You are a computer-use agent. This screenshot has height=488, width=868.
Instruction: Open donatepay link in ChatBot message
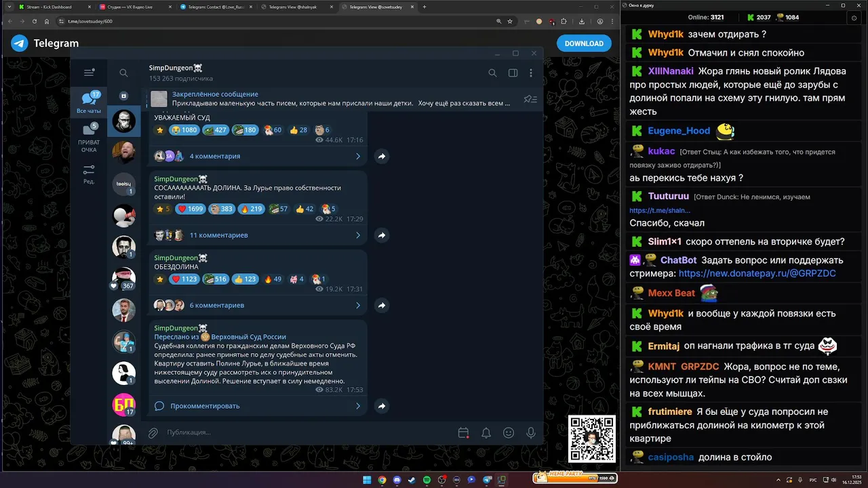click(x=757, y=274)
